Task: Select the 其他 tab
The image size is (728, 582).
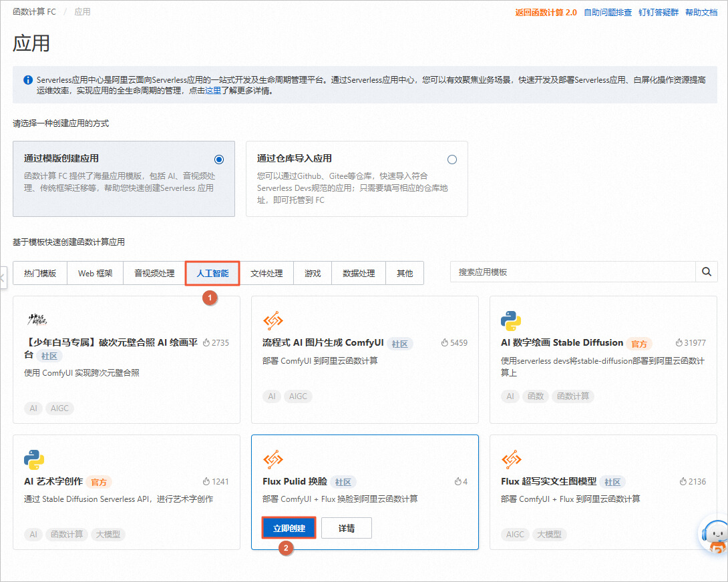Action: click(x=405, y=274)
